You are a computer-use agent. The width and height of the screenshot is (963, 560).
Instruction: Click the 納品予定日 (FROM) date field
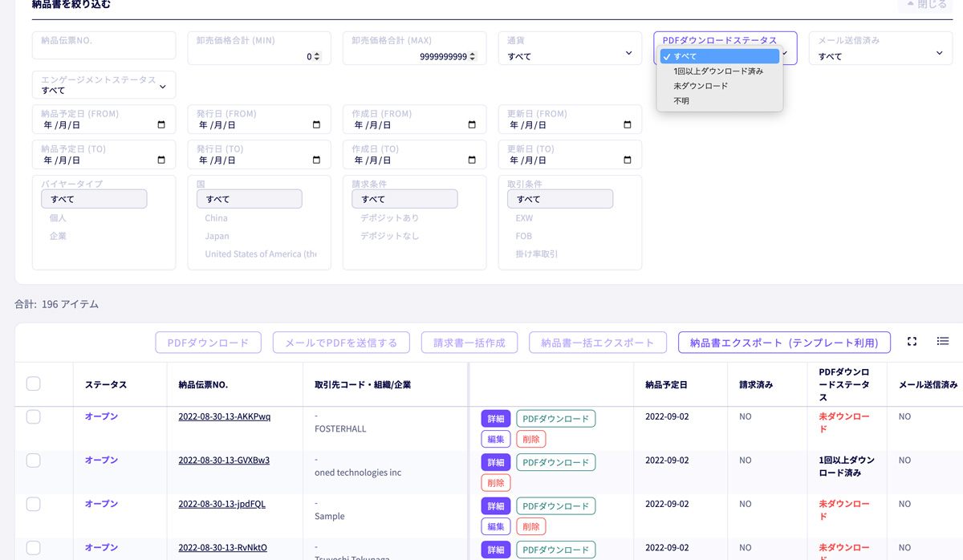click(104, 120)
